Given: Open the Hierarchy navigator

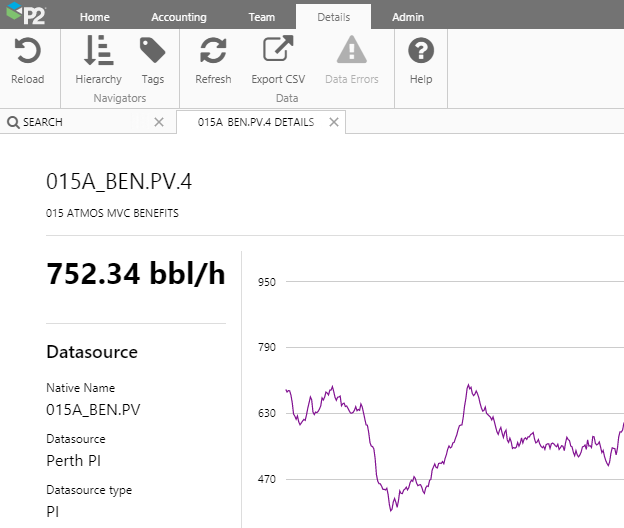Looking at the screenshot, I should coord(98,52).
